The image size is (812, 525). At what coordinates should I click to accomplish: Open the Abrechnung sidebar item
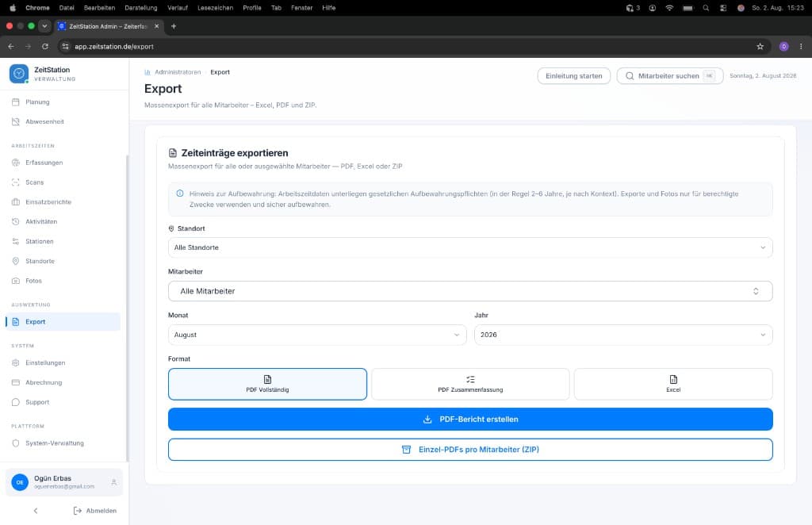tap(63, 382)
